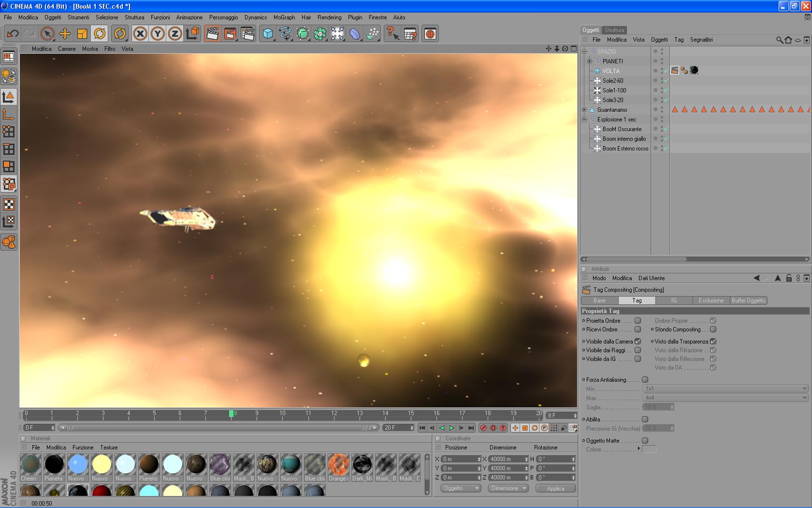Expand the Colore disclosure arrow
The width and height of the screenshot is (812, 508).
[x=639, y=448]
